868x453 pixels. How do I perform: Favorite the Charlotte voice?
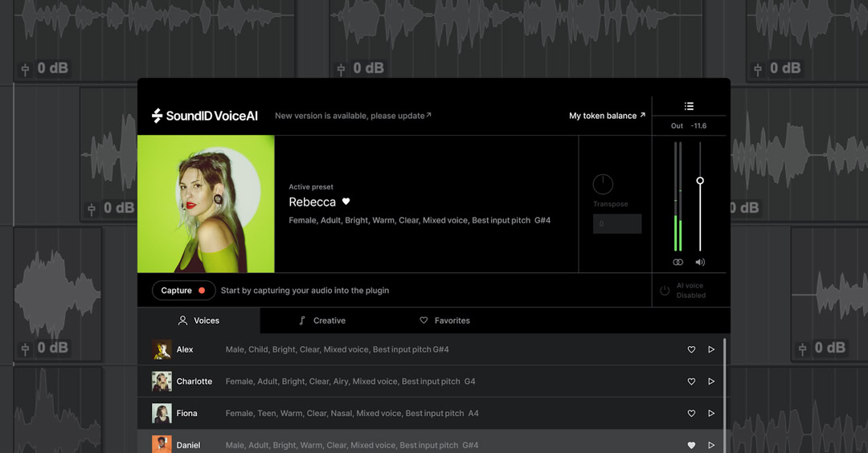pyautogui.click(x=691, y=382)
